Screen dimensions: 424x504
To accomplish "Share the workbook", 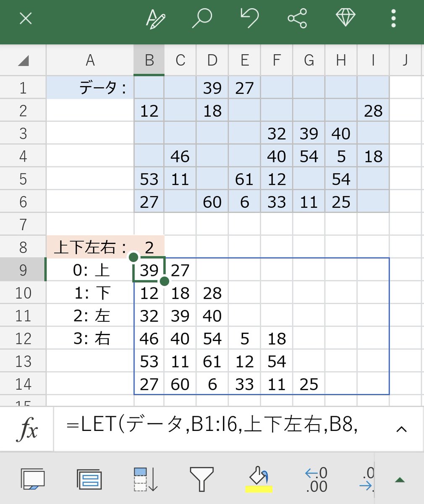I will pyautogui.click(x=298, y=18).
